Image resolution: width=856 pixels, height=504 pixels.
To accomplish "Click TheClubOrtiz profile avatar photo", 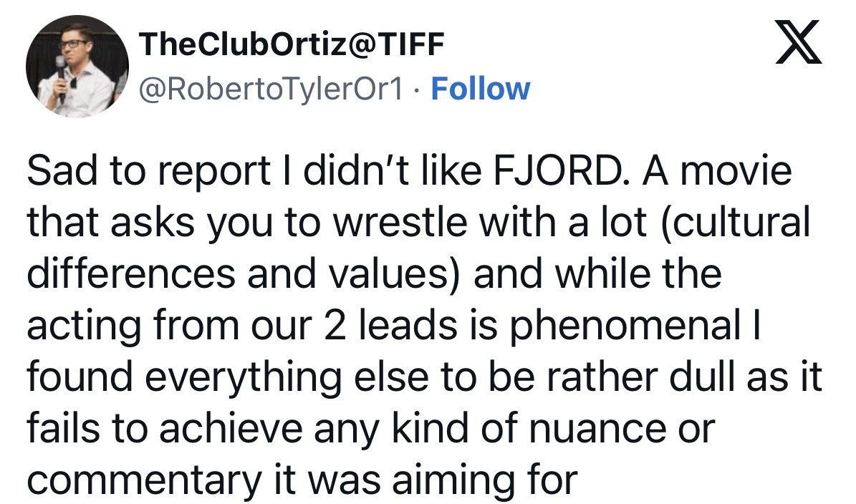I will 77,66.
